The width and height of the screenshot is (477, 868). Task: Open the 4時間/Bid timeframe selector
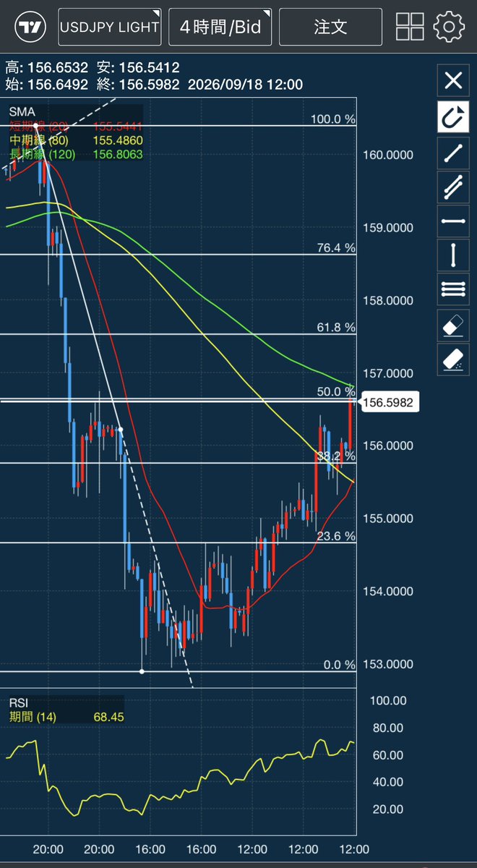(x=220, y=27)
